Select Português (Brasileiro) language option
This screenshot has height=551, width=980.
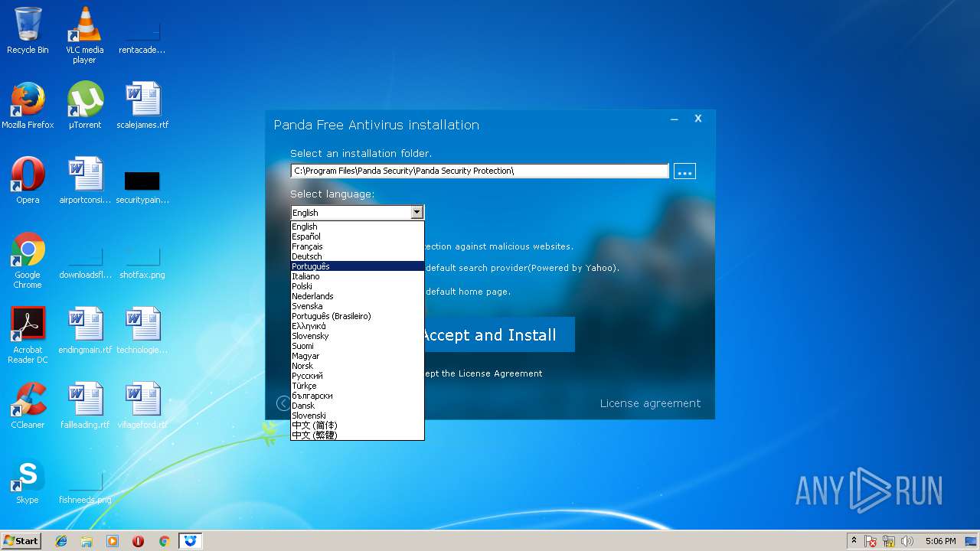click(x=358, y=316)
